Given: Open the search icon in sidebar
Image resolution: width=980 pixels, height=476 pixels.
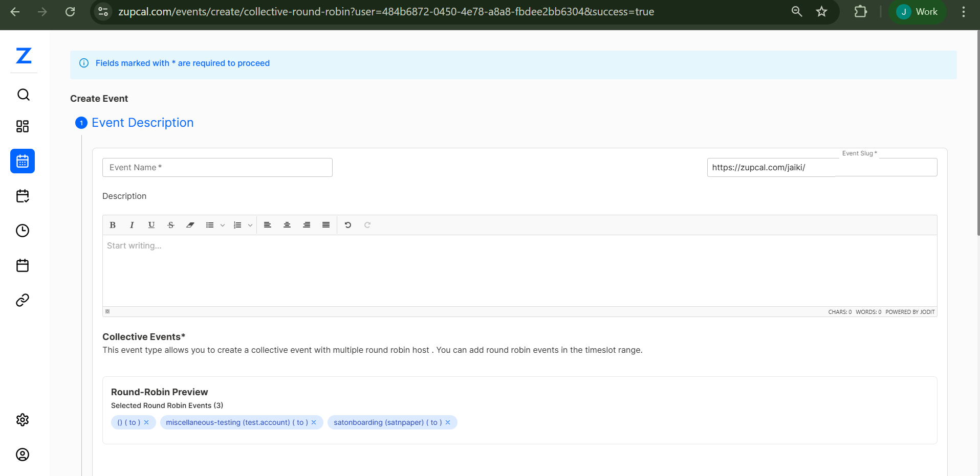Looking at the screenshot, I should point(23,95).
